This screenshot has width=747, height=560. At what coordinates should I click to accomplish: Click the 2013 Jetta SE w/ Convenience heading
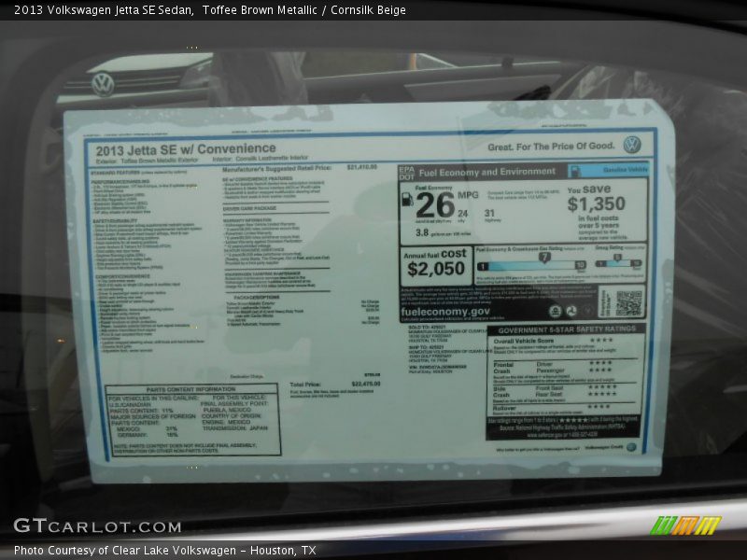click(184, 148)
